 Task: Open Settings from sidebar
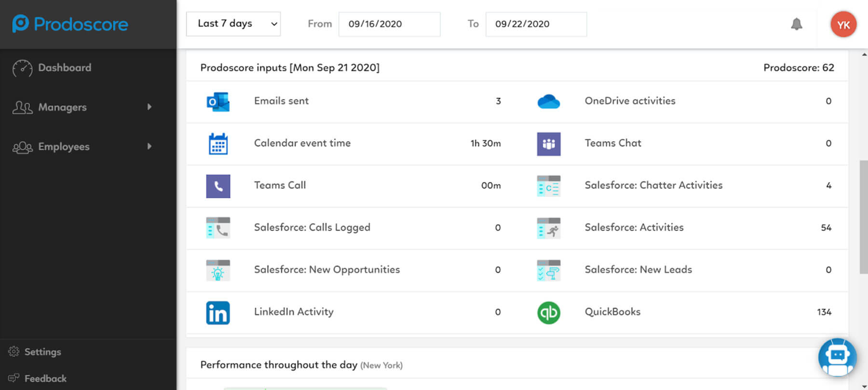(42, 352)
